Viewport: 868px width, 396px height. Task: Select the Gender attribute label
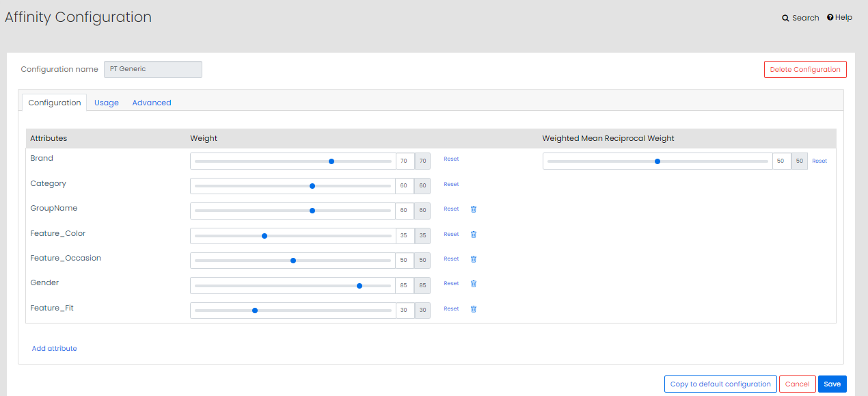[44, 282]
